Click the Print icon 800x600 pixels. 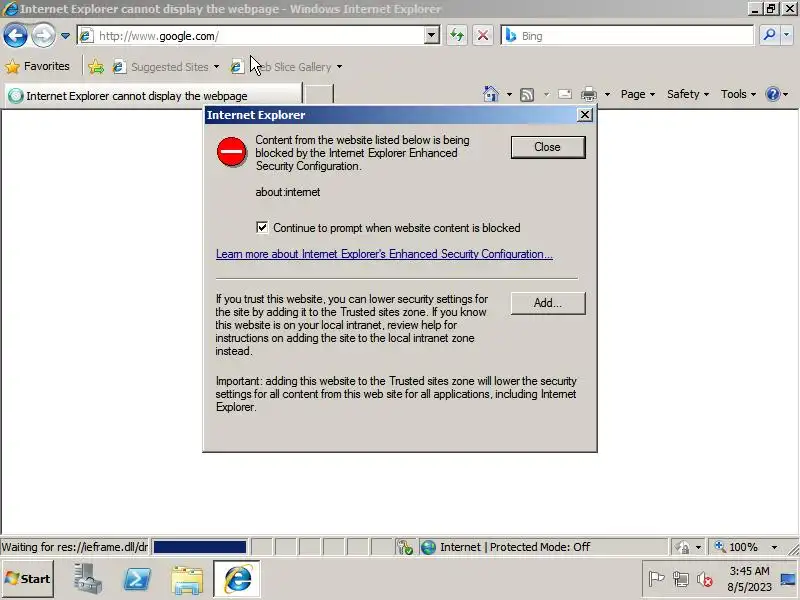point(589,94)
